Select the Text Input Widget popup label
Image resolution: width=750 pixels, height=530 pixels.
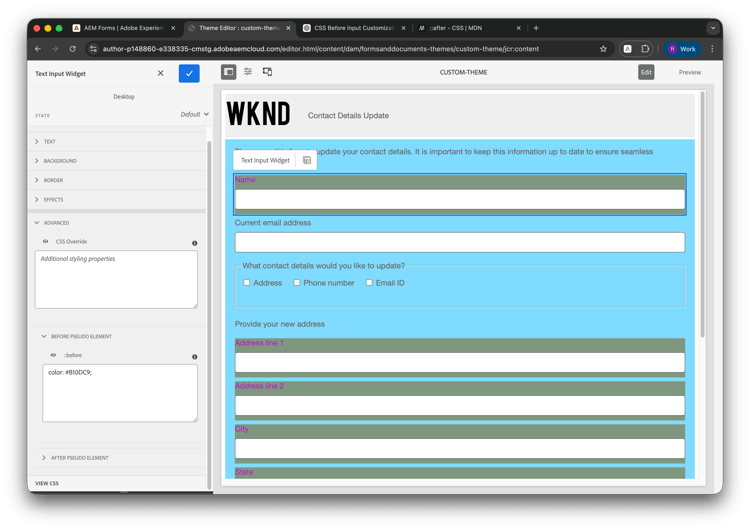tap(265, 160)
